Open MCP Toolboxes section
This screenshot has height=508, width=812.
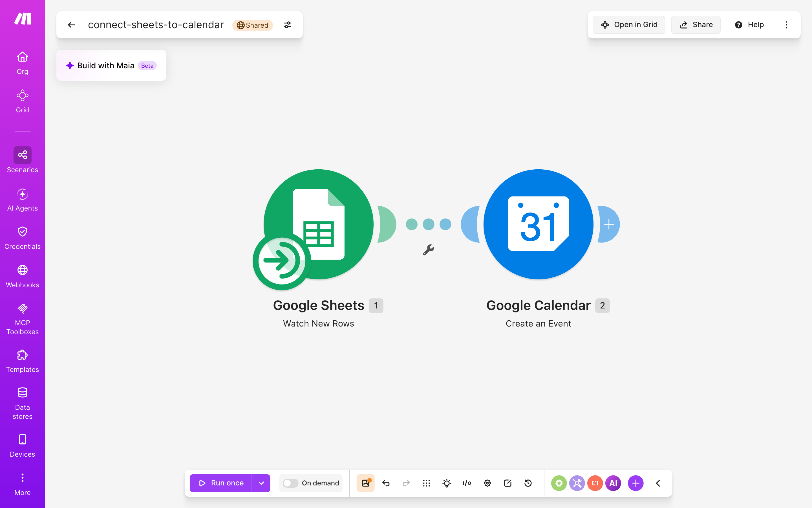click(23, 319)
